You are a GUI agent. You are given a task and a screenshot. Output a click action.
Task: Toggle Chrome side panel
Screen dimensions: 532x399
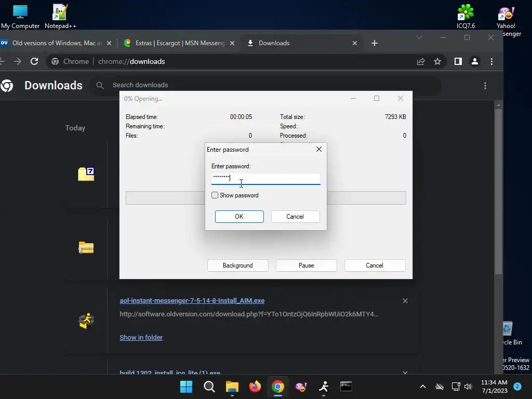(458, 61)
